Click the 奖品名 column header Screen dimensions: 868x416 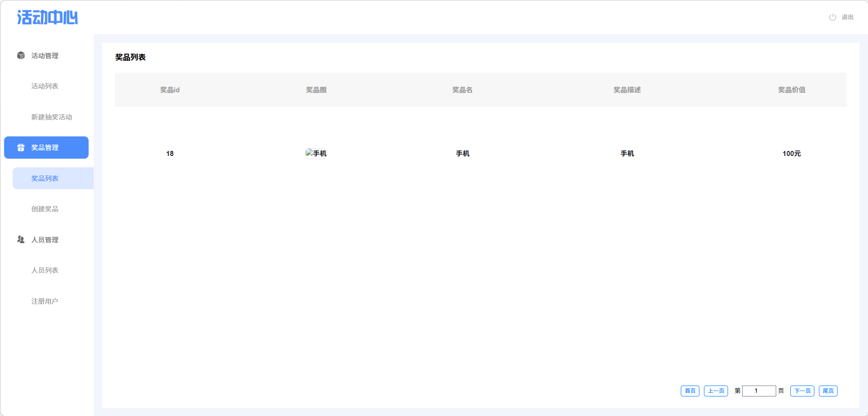point(463,90)
